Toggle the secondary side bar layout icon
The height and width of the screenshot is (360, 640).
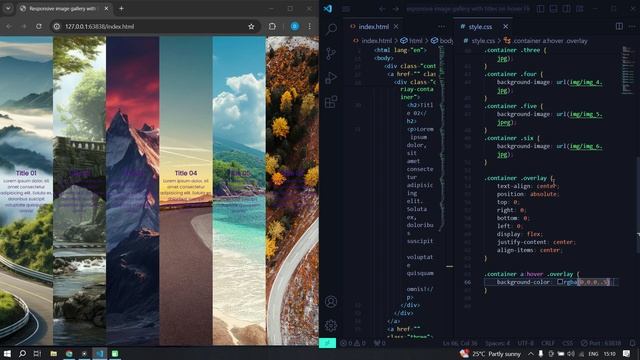(567, 9)
